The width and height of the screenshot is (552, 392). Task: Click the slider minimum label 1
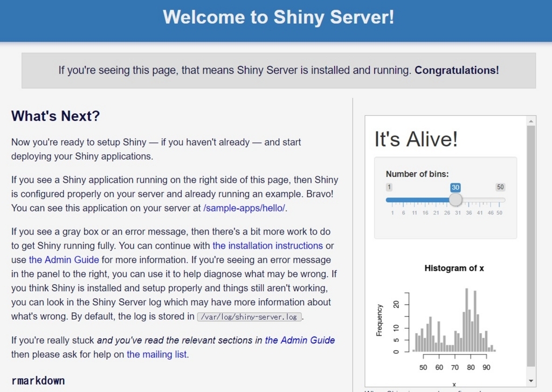(389, 187)
